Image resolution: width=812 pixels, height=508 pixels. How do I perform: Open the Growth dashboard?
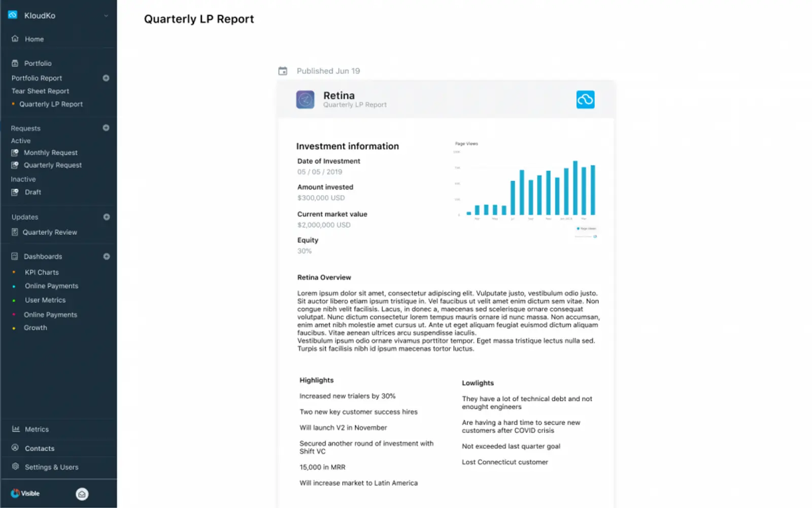(x=36, y=328)
